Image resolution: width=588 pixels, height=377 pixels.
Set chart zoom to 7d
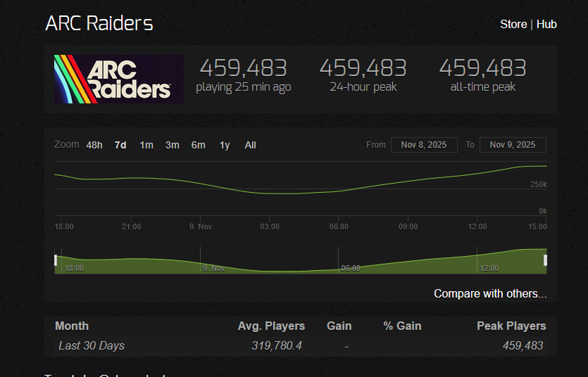coord(120,145)
